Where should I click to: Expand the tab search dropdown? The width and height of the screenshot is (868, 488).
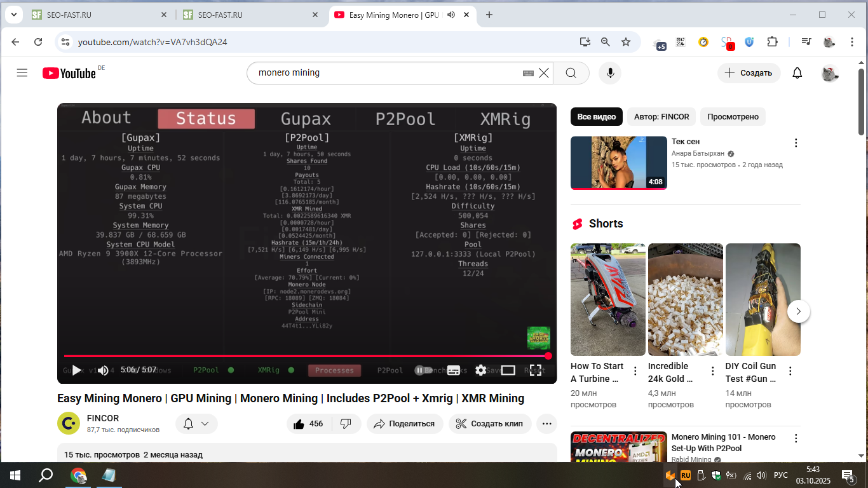coord(14,15)
